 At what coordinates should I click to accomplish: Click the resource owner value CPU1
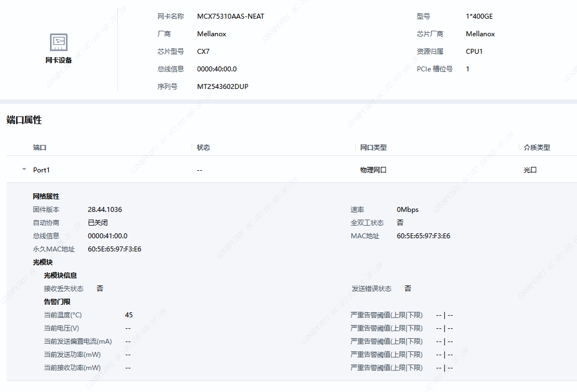pos(474,52)
